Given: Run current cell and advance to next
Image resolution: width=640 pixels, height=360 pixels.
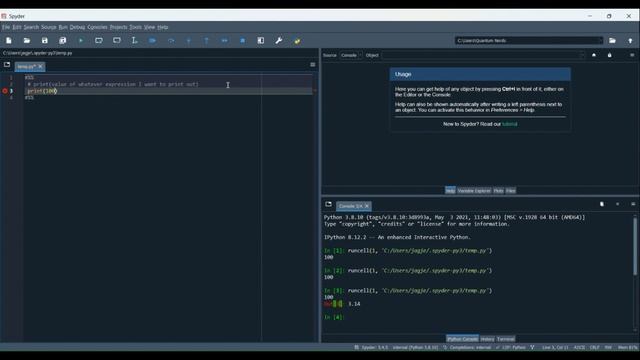Looking at the screenshot, I should pyautogui.click(x=117, y=40).
